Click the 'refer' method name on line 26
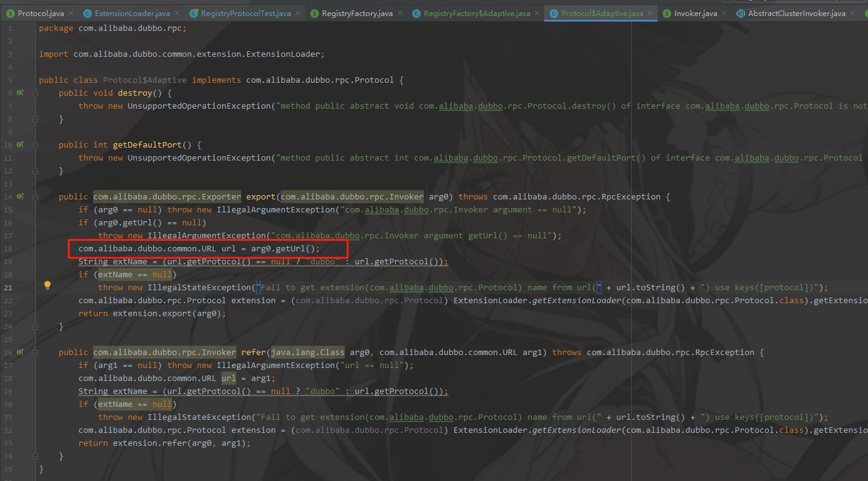The height and width of the screenshot is (481, 868). tap(254, 352)
